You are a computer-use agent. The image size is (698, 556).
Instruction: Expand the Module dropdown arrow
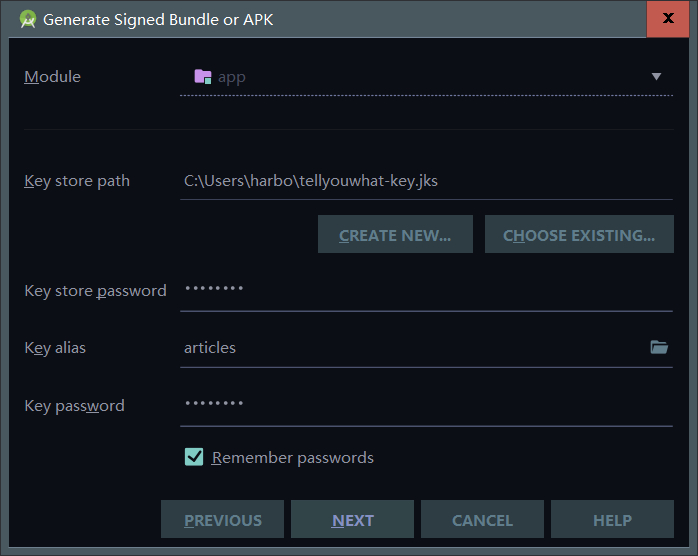click(x=656, y=77)
